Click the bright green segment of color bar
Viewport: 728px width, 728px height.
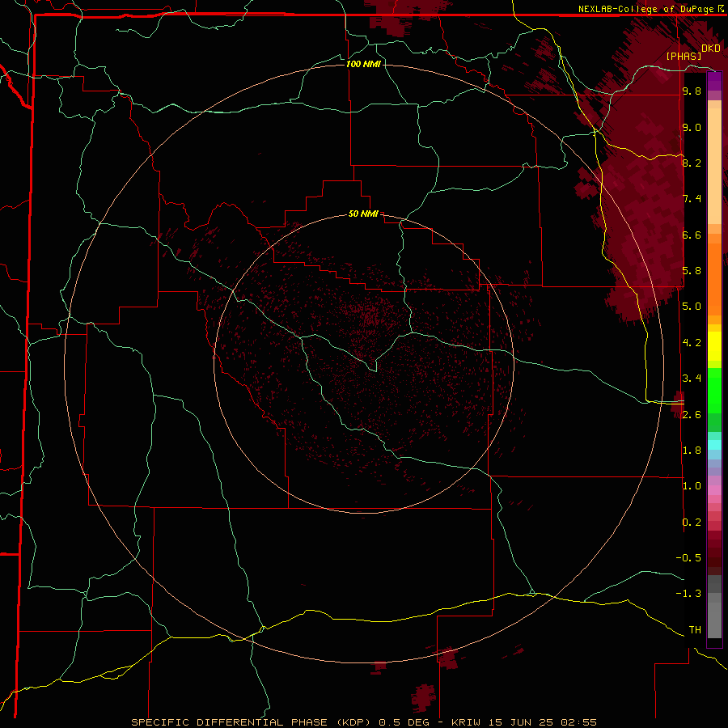(714, 390)
